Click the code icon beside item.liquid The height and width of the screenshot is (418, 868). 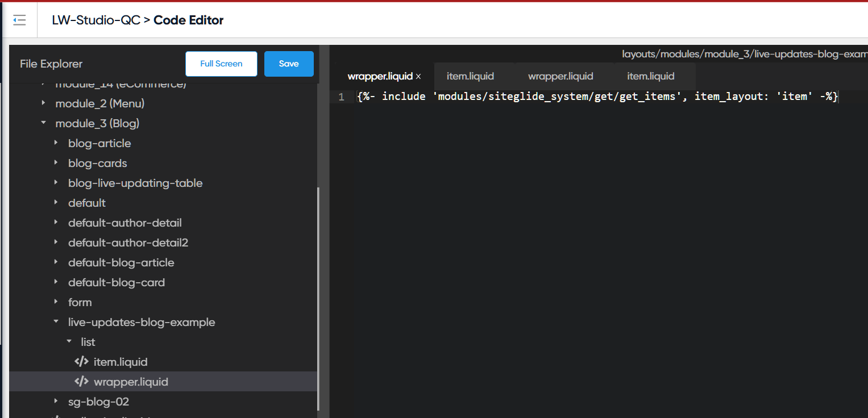coord(81,362)
